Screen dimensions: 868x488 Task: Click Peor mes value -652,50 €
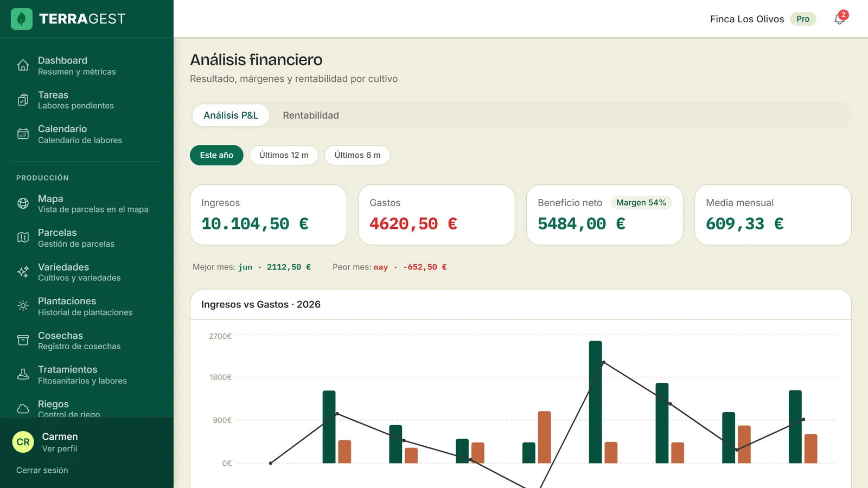coord(425,267)
